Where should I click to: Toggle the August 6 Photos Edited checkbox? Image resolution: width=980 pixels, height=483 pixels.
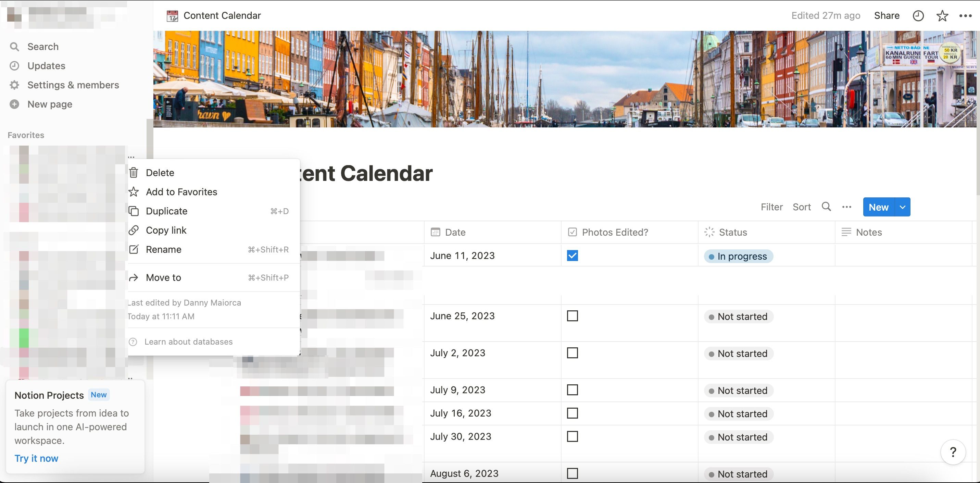572,473
